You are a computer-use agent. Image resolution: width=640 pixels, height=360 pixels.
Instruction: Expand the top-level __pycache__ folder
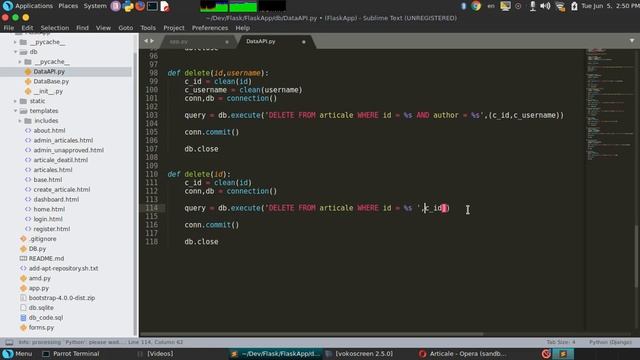[x=15, y=42]
